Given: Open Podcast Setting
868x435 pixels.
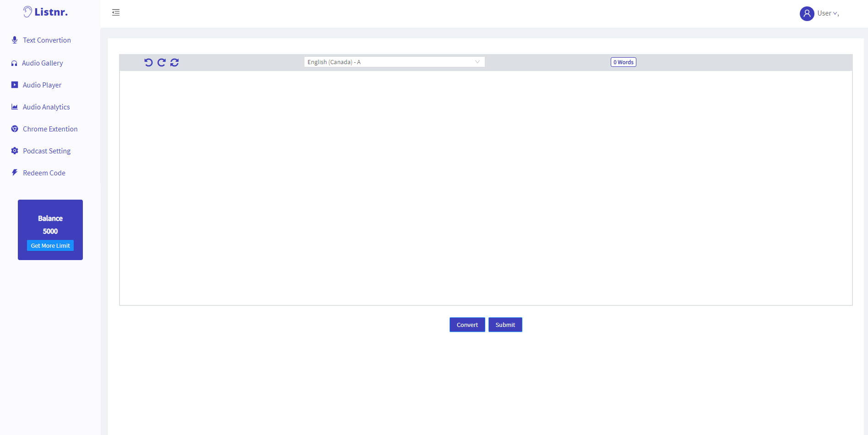Looking at the screenshot, I should coord(47,151).
